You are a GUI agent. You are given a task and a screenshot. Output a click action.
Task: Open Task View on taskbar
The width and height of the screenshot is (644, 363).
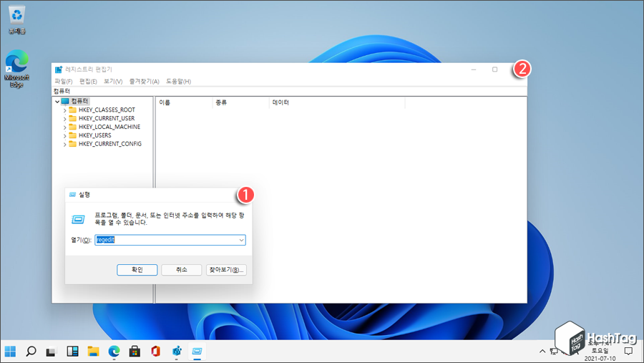coord(51,352)
